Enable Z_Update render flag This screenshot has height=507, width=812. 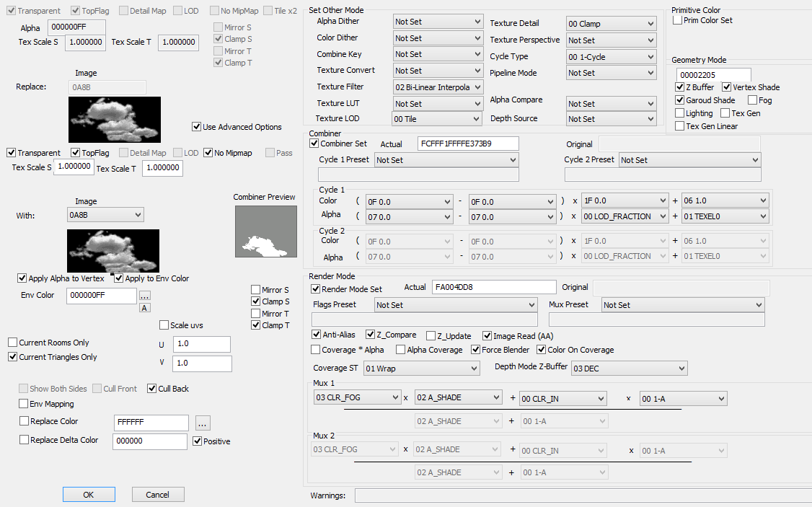(x=431, y=335)
